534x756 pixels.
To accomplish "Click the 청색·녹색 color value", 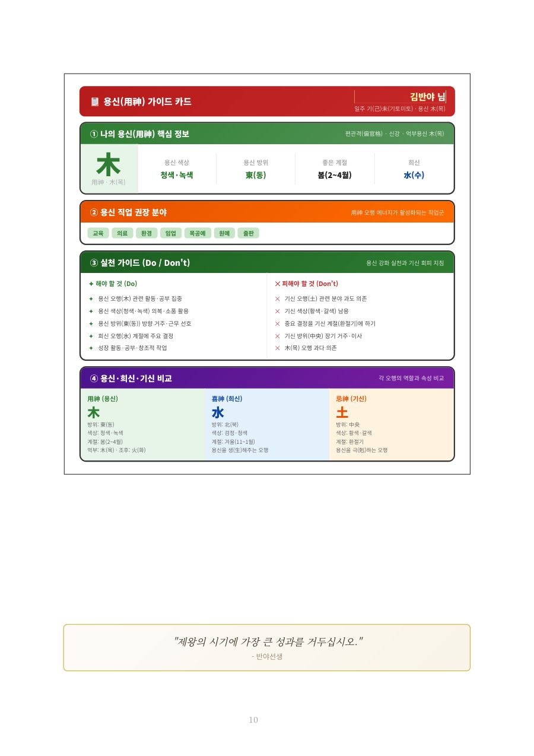I will (177, 175).
